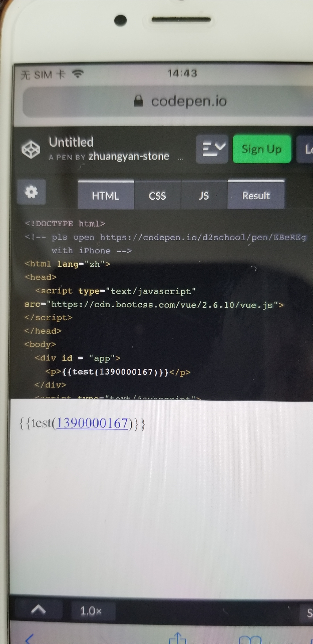The image size is (313, 644).
Task: Open the pen settings gear
Action: click(31, 192)
